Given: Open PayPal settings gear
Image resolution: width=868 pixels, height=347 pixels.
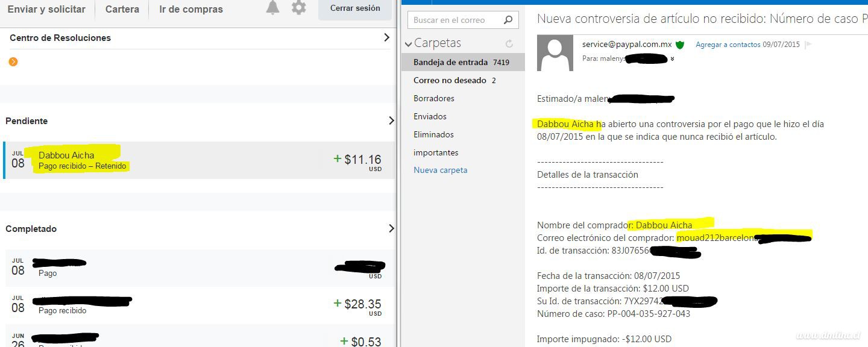Looking at the screenshot, I should pyautogui.click(x=299, y=8).
